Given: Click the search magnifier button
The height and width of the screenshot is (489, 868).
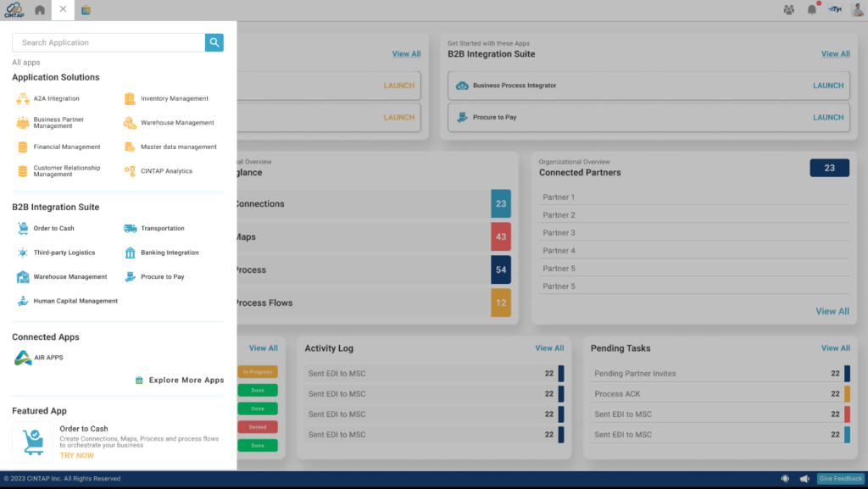Looking at the screenshot, I should tap(214, 42).
